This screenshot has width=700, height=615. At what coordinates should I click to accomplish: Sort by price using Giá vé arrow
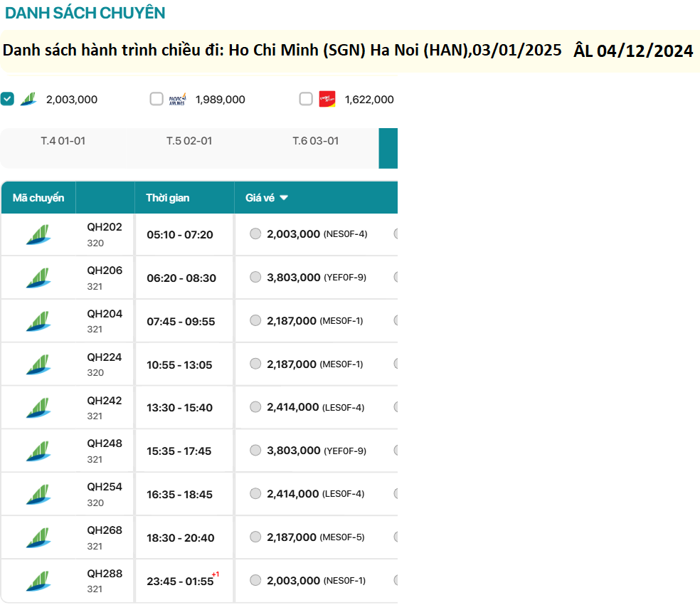[284, 198]
